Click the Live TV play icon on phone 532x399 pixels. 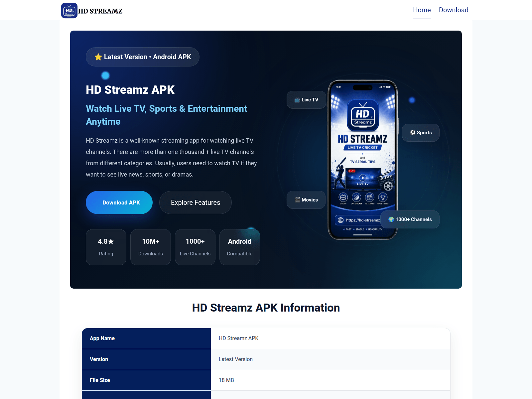click(x=363, y=178)
